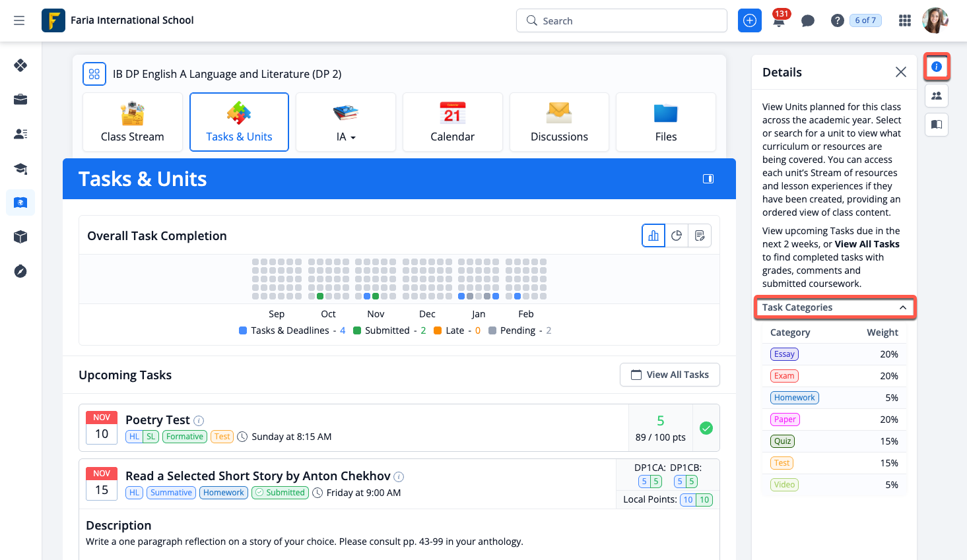Click the notifications bell icon

point(779,21)
